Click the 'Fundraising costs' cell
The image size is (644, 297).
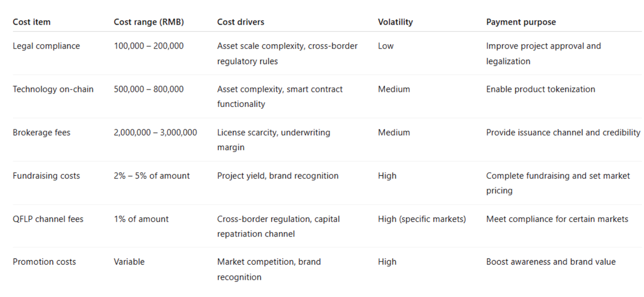point(46,176)
